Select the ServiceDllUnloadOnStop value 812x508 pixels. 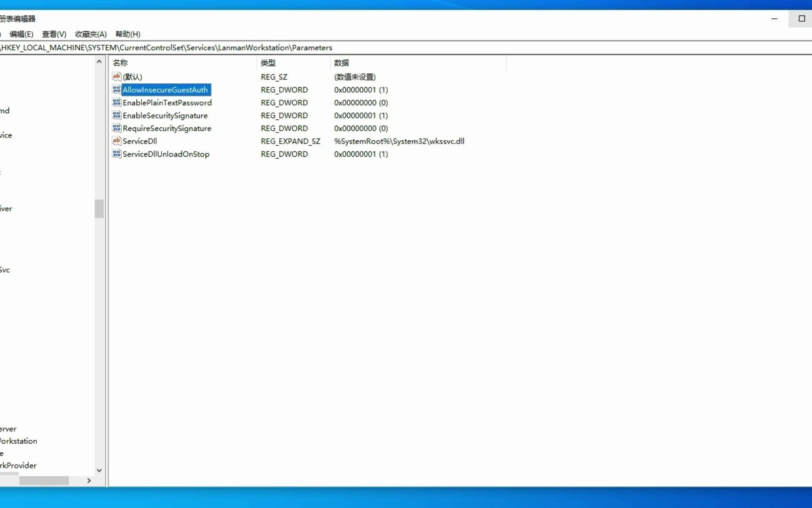coord(166,154)
